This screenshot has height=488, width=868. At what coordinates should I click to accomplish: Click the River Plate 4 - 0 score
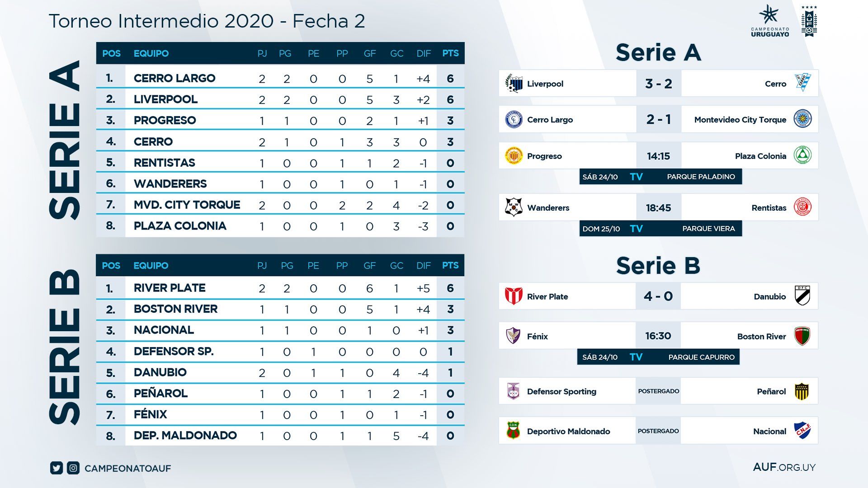(x=658, y=296)
